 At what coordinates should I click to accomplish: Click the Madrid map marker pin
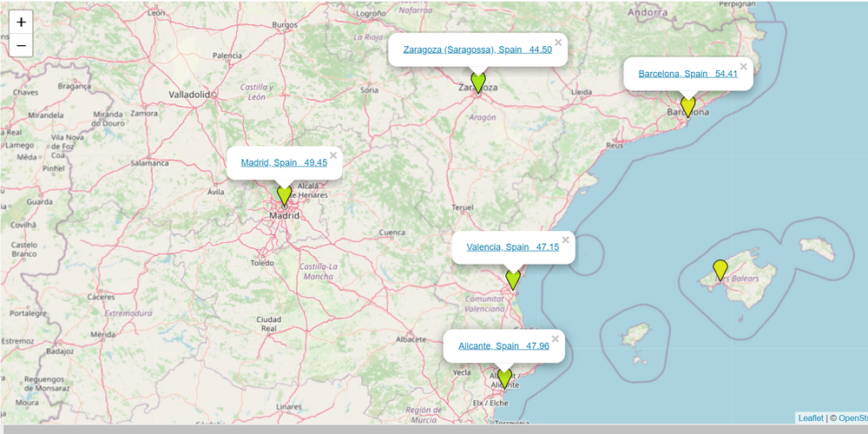tap(284, 196)
